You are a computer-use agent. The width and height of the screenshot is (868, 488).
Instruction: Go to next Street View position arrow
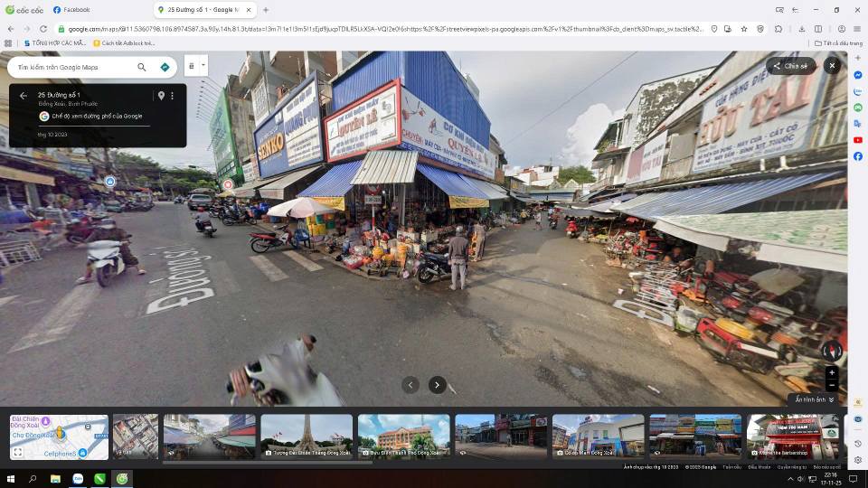pyautogui.click(x=438, y=385)
